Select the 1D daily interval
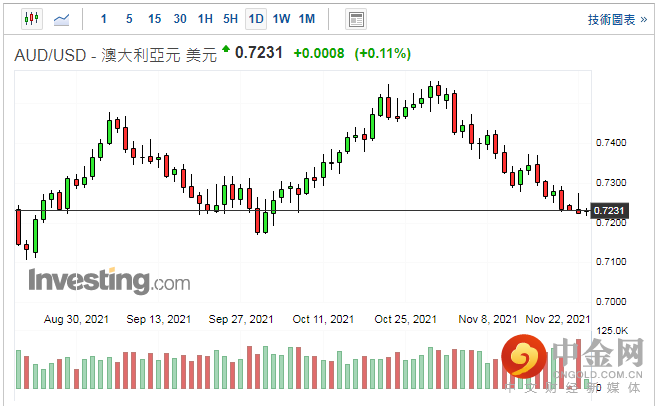The width and height of the screenshot is (658, 406). (x=256, y=19)
